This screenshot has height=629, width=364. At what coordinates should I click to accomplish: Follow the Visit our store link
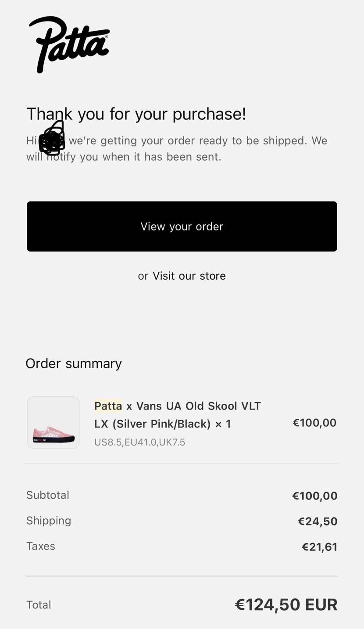click(189, 276)
